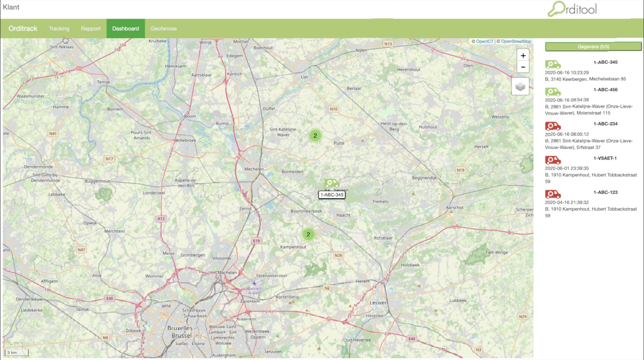The height and width of the screenshot is (360, 644).
Task: Open the map layers switcher
Action: tap(520, 87)
